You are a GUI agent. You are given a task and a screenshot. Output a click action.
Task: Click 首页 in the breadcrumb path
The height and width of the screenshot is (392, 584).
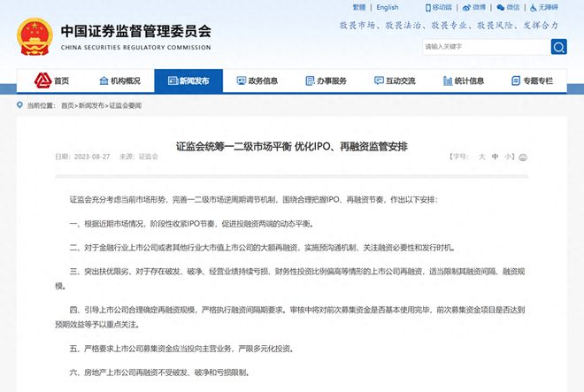pos(67,105)
